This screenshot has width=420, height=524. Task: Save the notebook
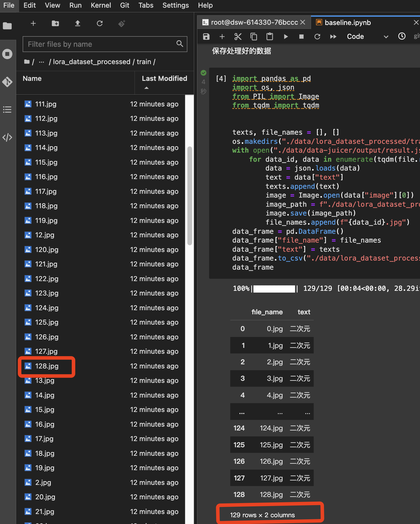(206, 36)
